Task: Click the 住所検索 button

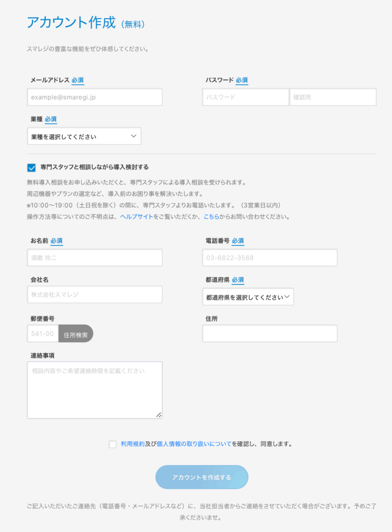Action: pos(76,334)
